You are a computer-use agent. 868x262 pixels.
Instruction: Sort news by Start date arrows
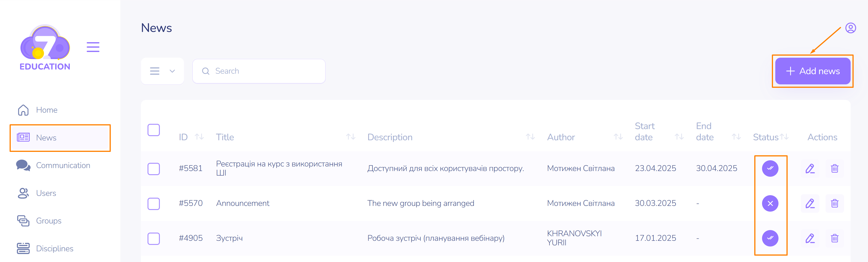click(x=679, y=137)
